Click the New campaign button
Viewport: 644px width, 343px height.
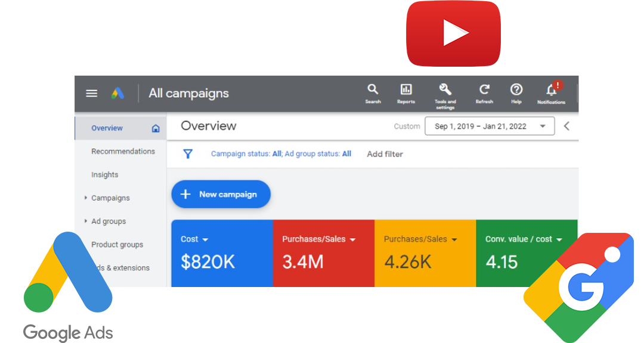click(x=221, y=194)
